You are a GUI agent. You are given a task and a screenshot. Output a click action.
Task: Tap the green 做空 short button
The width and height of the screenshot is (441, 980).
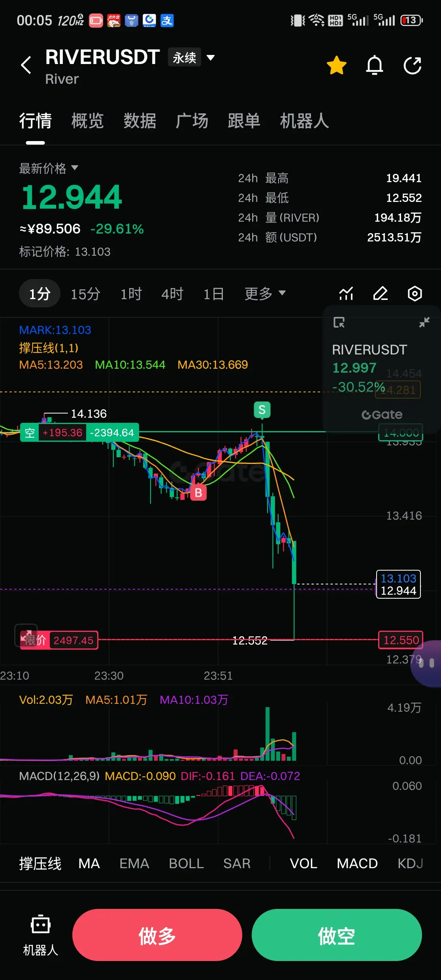click(x=337, y=935)
